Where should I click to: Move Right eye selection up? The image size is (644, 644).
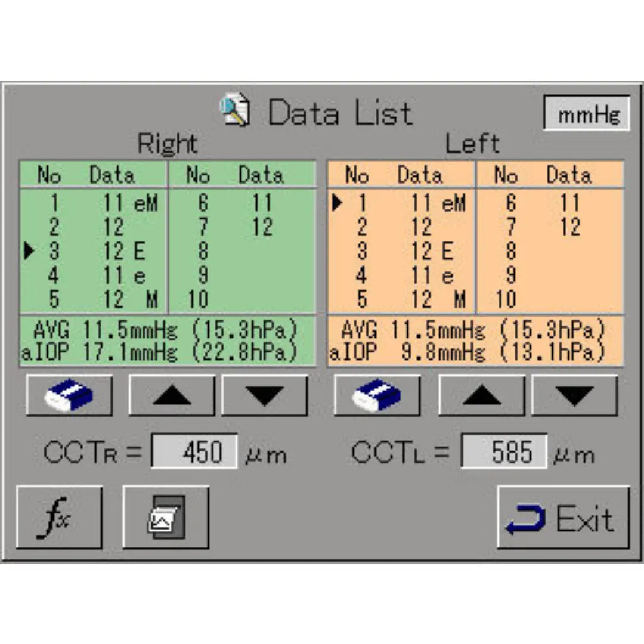(x=172, y=395)
